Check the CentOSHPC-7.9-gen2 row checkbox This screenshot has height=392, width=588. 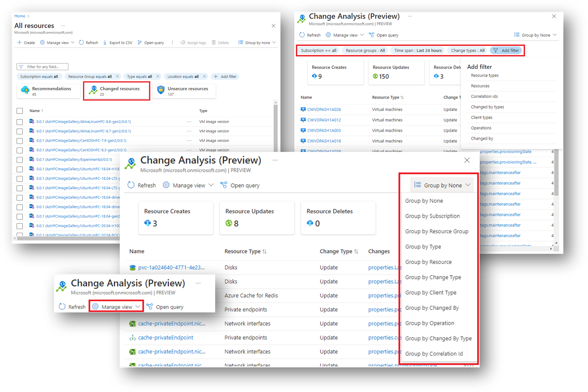click(20, 141)
